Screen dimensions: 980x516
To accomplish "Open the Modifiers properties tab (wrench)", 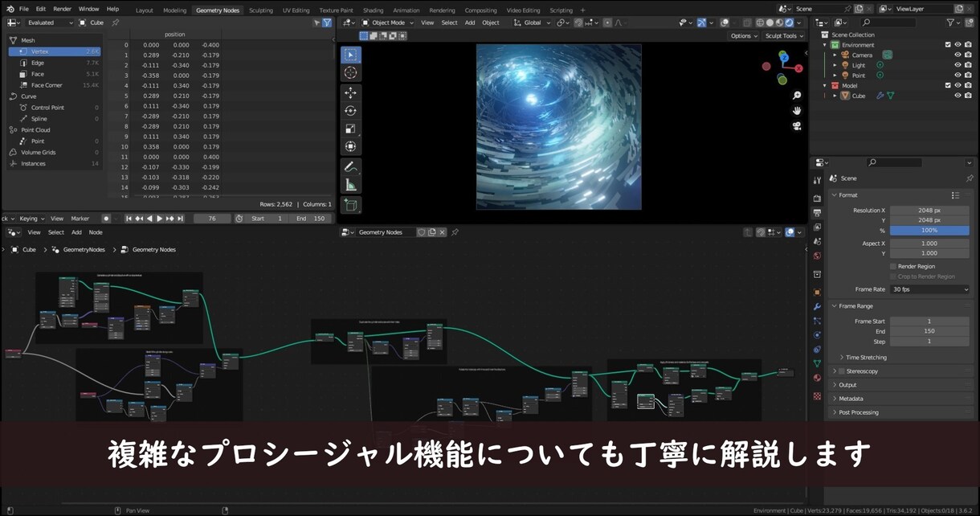I will point(817,307).
